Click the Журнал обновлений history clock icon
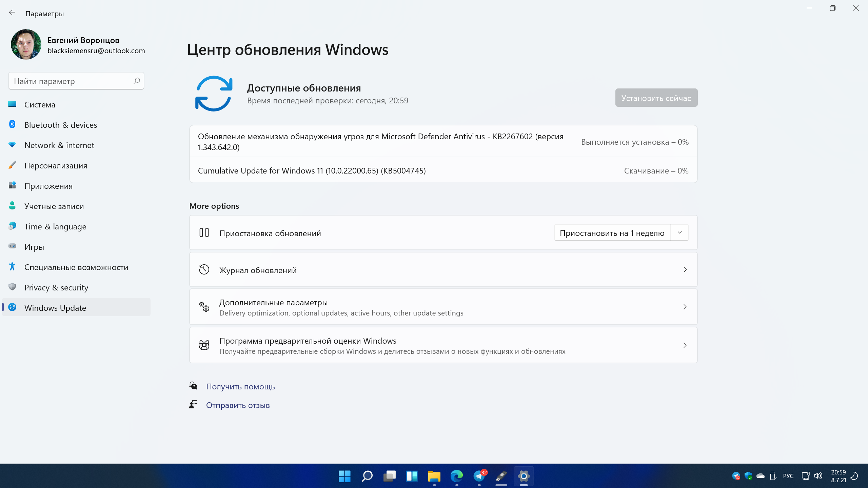This screenshot has height=488, width=868. [204, 270]
